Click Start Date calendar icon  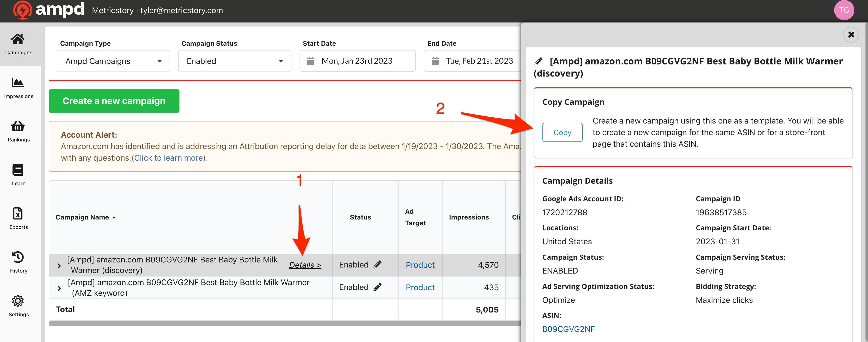click(x=311, y=61)
